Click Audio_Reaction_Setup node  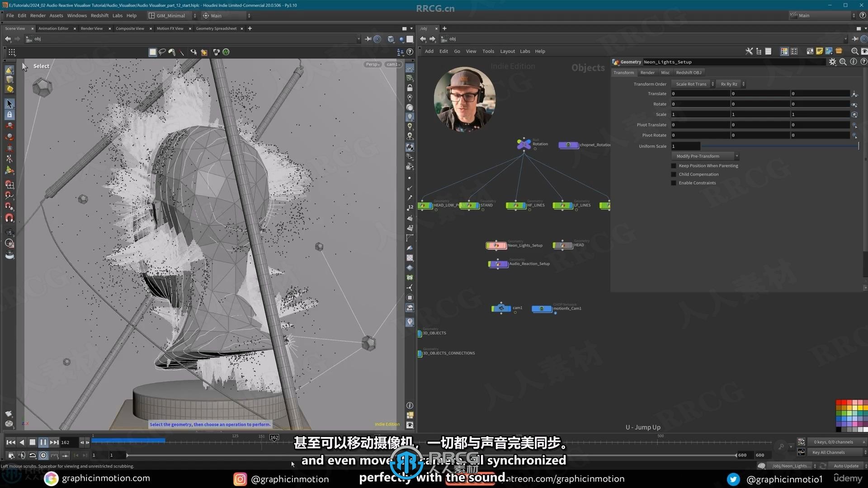point(497,263)
